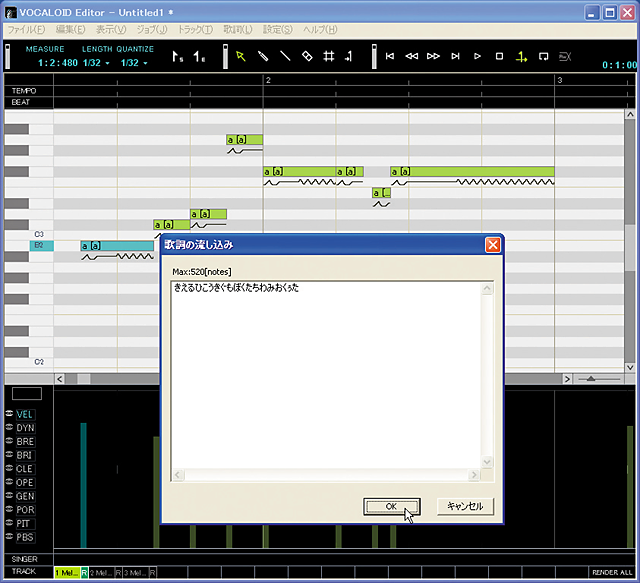
Task: Click the キャンセル button
Action: coord(465,506)
